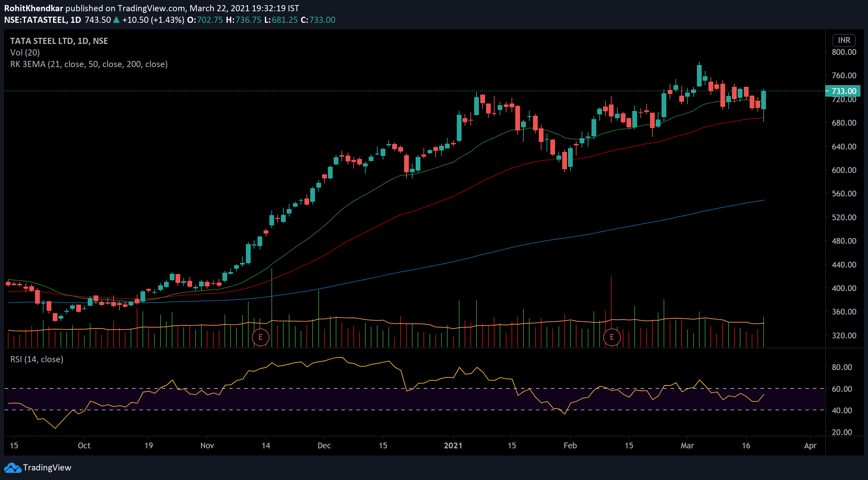Click the 560.00 price axis label

click(x=844, y=194)
